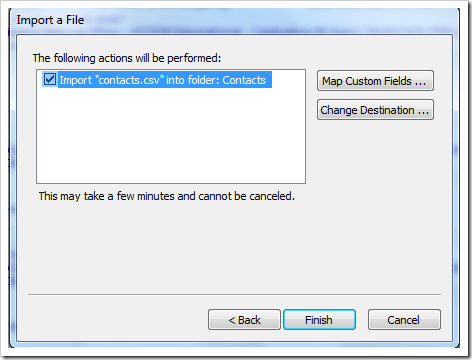Confirm the import by clicking Finish
The width and height of the screenshot is (472, 360).
(x=319, y=320)
